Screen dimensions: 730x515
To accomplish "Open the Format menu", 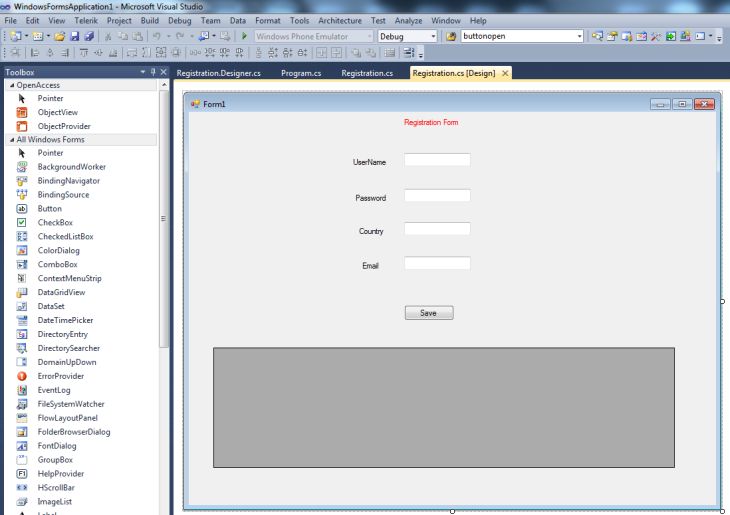I will pos(268,20).
